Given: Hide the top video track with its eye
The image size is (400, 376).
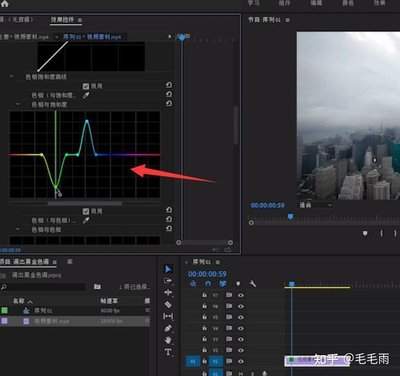Looking at the screenshot, I should click(241, 295).
